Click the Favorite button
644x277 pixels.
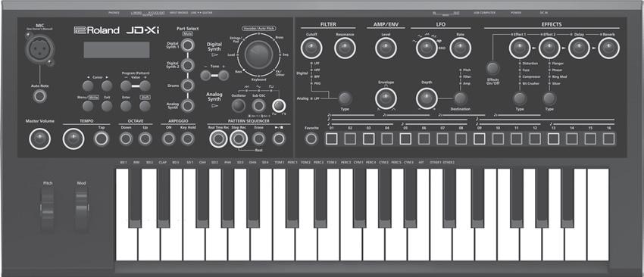click(x=311, y=138)
